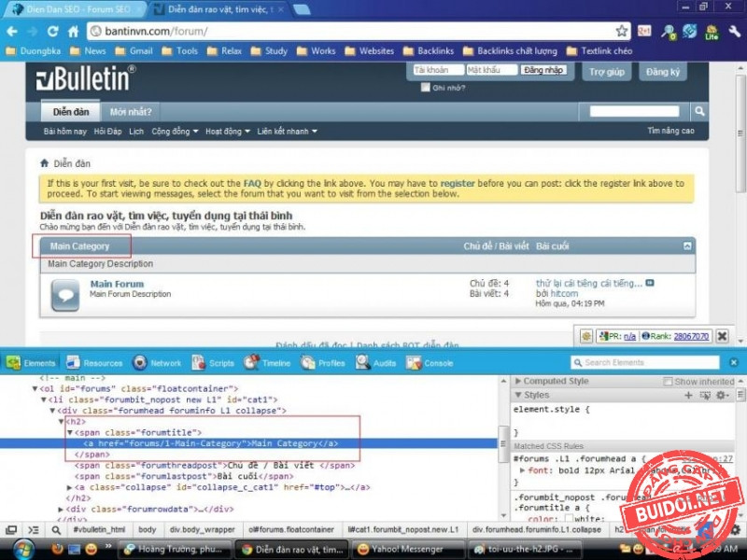Click the 'Tài khoản' username field

(x=438, y=71)
